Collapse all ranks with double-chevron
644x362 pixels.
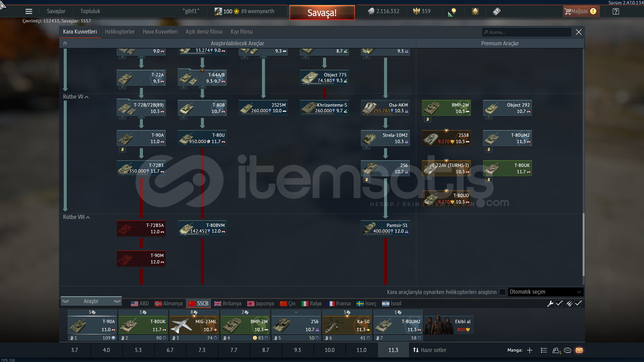point(65,44)
